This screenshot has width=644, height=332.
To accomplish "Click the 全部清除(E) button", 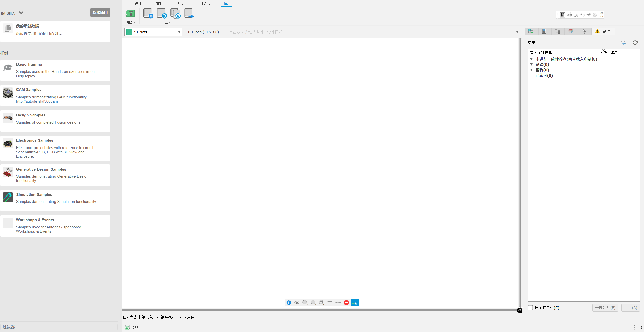I will coord(605,308).
